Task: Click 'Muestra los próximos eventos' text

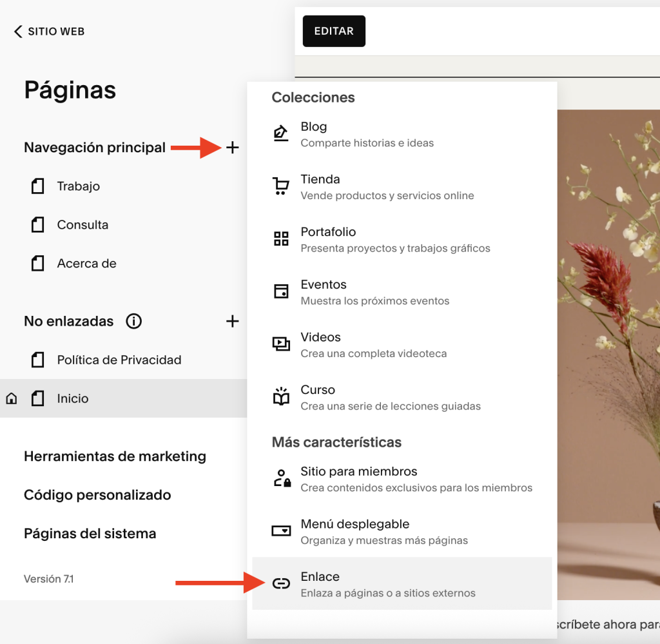Action: 375,301
